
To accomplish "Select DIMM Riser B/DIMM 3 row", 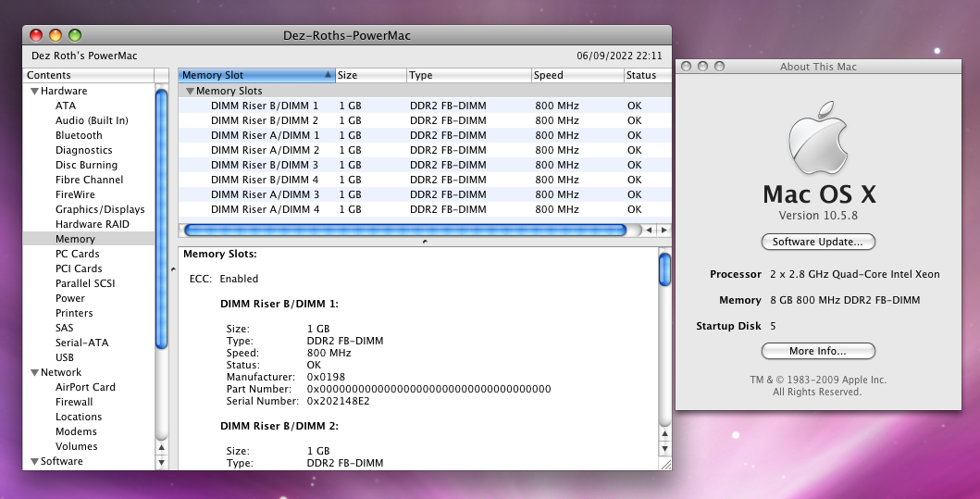I will pyautogui.click(x=425, y=165).
